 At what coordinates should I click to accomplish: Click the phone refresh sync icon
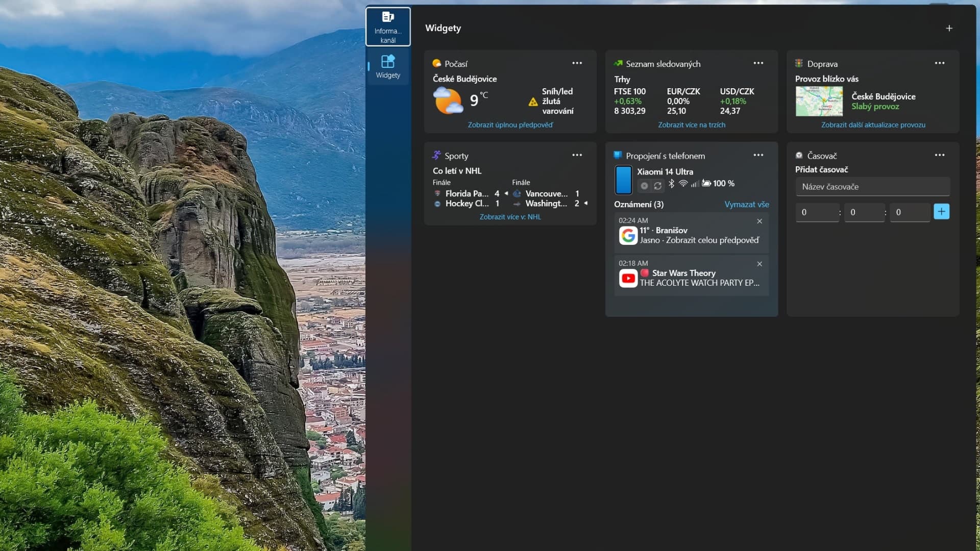pyautogui.click(x=658, y=186)
